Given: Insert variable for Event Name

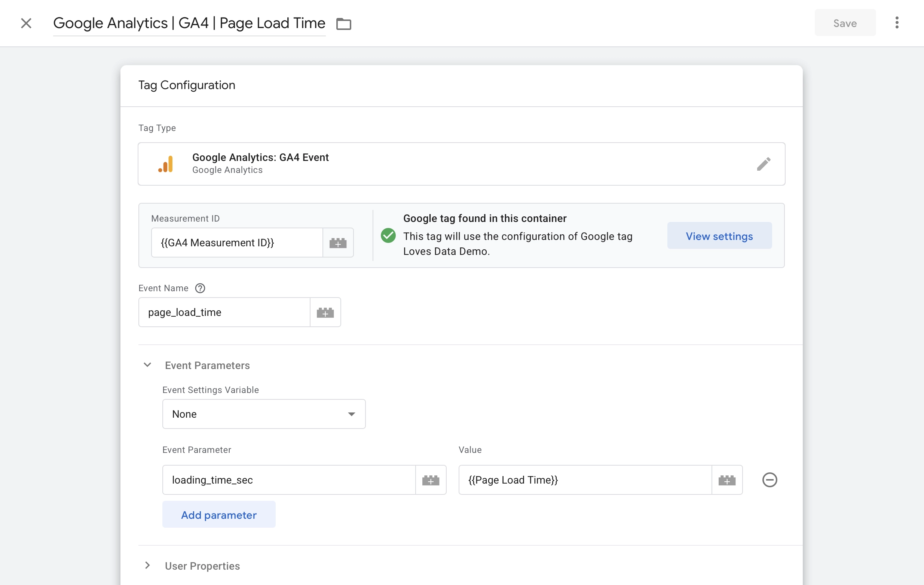Looking at the screenshot, I should [x=325, y=312].
